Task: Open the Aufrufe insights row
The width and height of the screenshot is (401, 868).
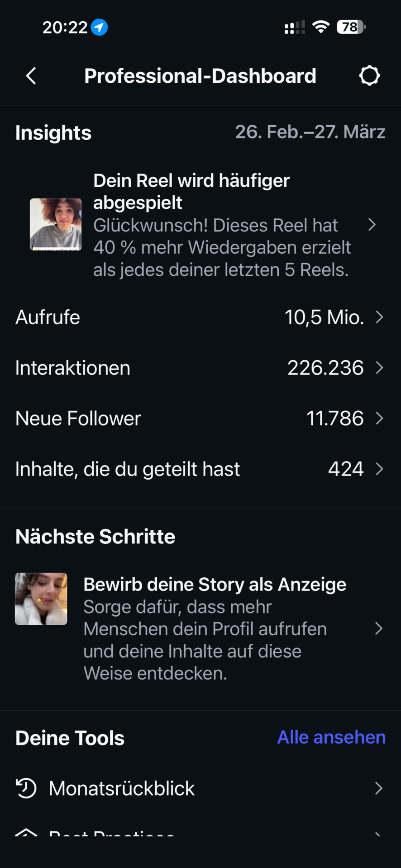Action: point(48,317)
